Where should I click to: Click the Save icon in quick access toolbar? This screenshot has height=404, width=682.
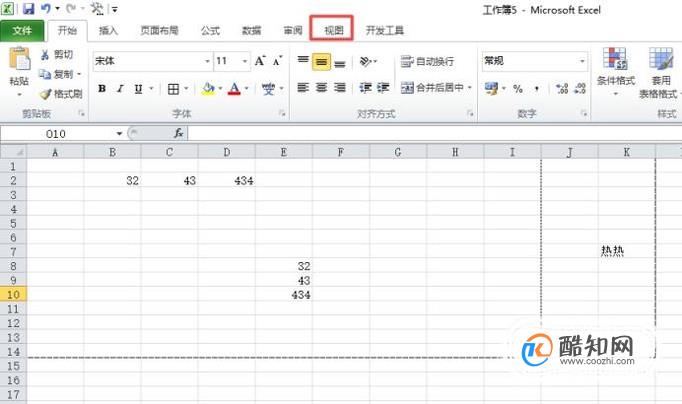tap(29, 9)
